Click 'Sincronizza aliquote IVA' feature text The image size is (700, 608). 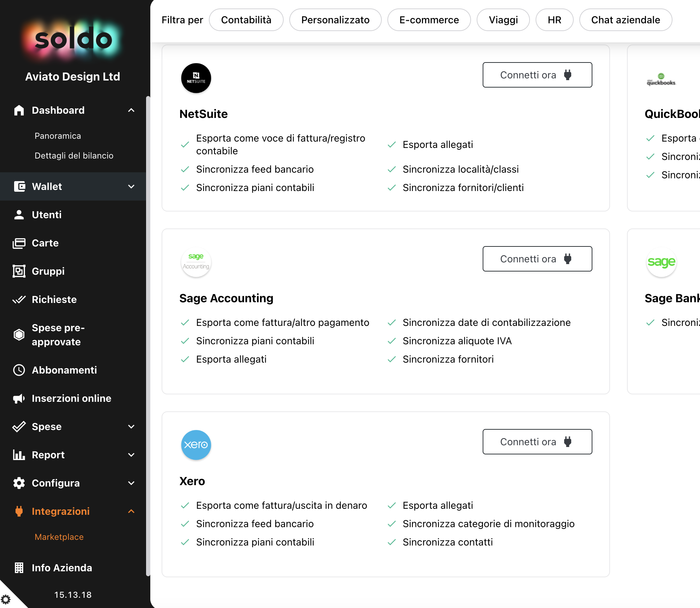(x=457, y=341)
